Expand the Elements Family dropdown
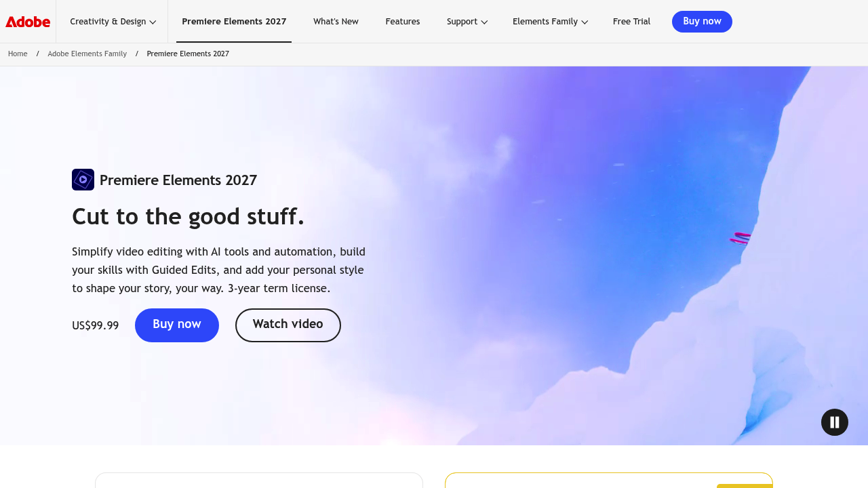Viewport: 868px width, 488px height. [550, 22]
